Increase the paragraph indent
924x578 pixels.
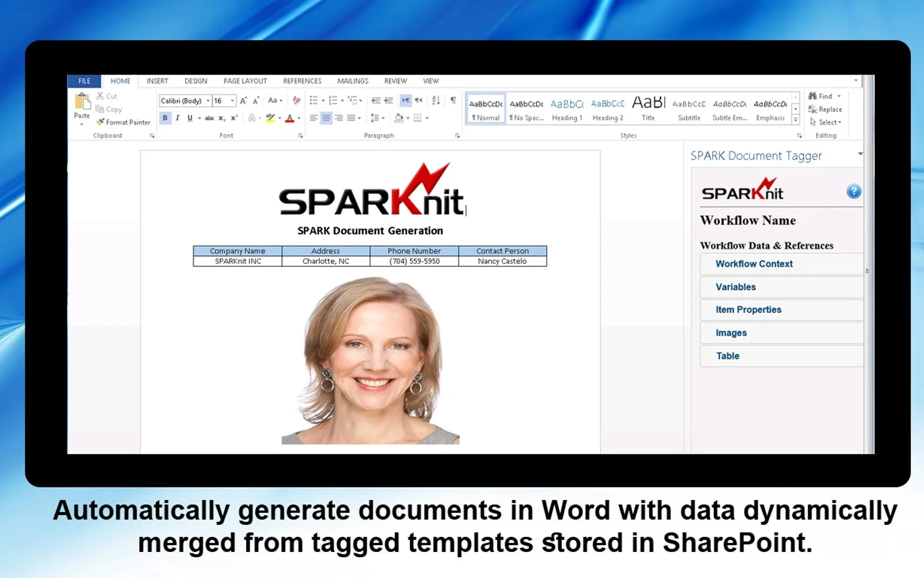[x=389, y=101]
